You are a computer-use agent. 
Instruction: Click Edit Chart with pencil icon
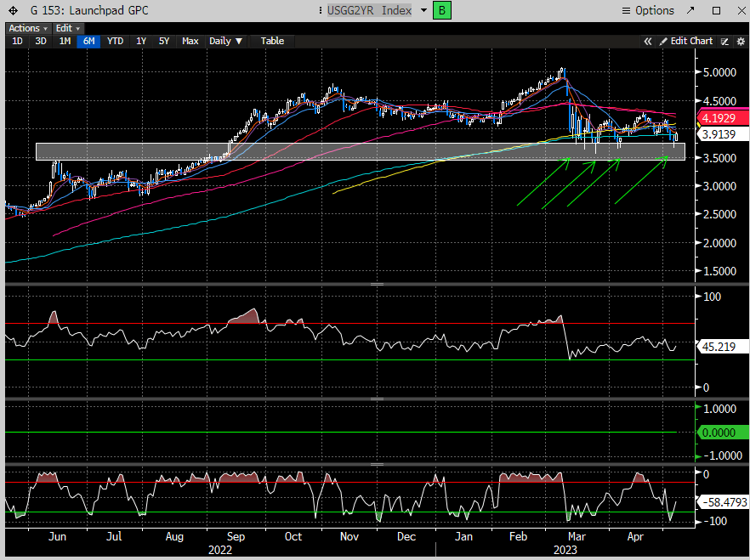point(686,41)
